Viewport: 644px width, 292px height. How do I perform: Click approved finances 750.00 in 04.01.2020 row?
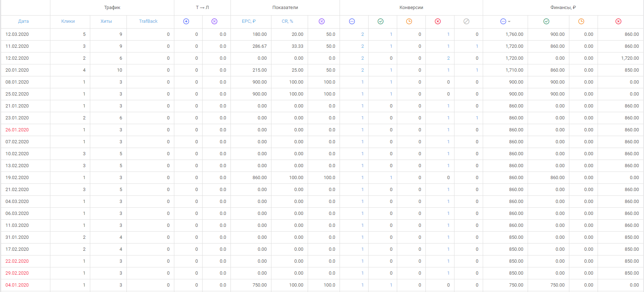tap(557, 285)
